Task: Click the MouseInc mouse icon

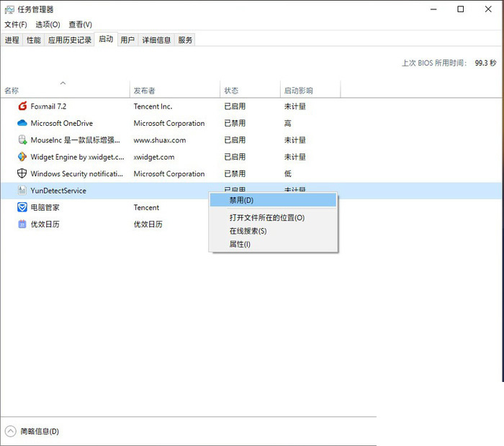Action: tap(22, 140)
